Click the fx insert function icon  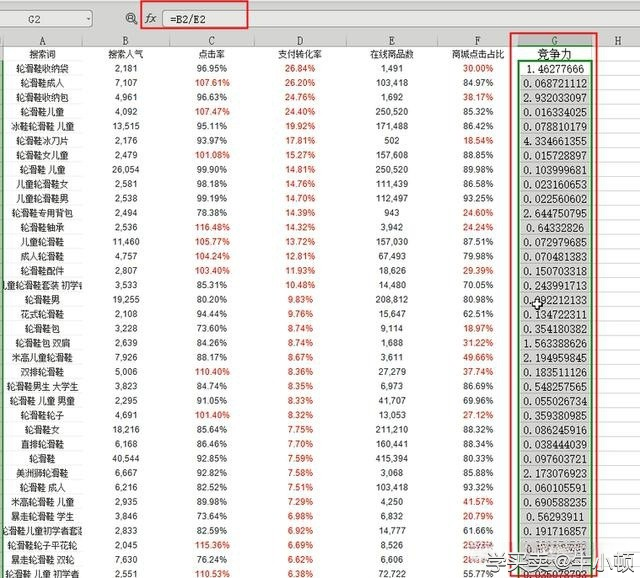(151, 18)
